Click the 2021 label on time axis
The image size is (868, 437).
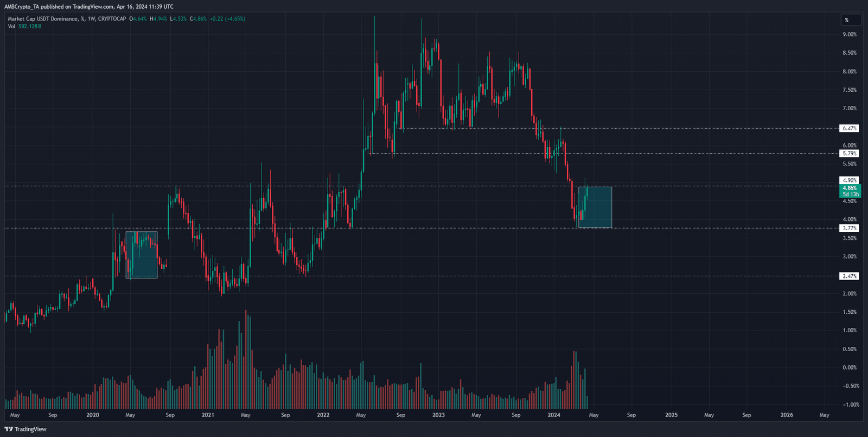208,415
